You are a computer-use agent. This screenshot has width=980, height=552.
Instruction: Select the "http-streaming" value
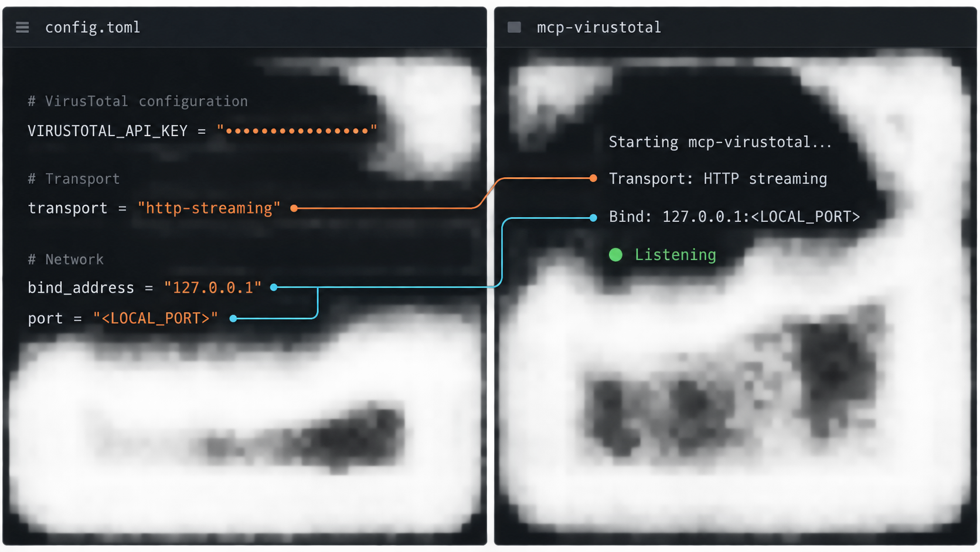pos(209,208)
